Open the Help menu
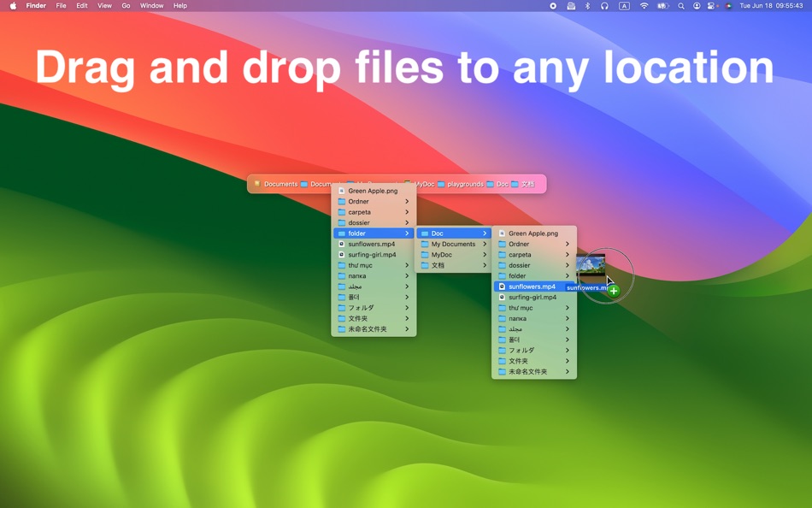Viewport: 812px width, 508px height. coord(180,6)
